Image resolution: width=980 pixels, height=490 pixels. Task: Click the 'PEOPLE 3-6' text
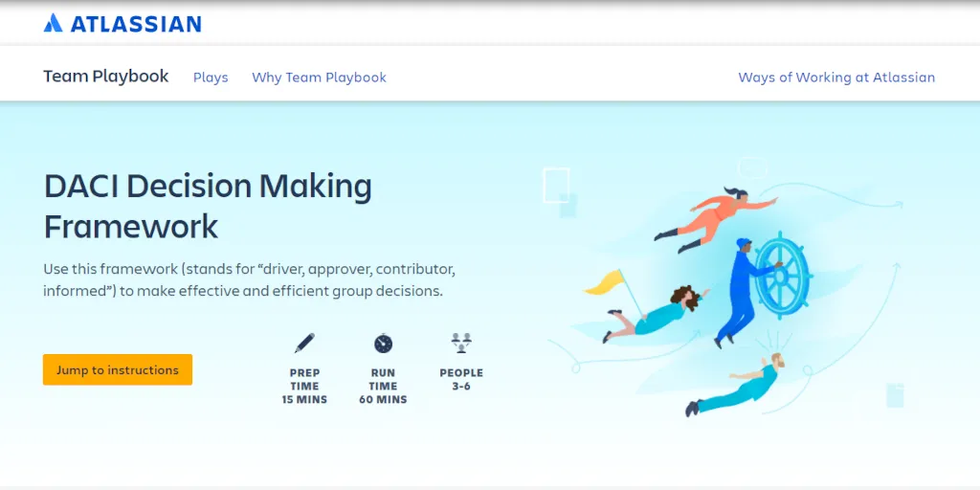pos(461,379)
